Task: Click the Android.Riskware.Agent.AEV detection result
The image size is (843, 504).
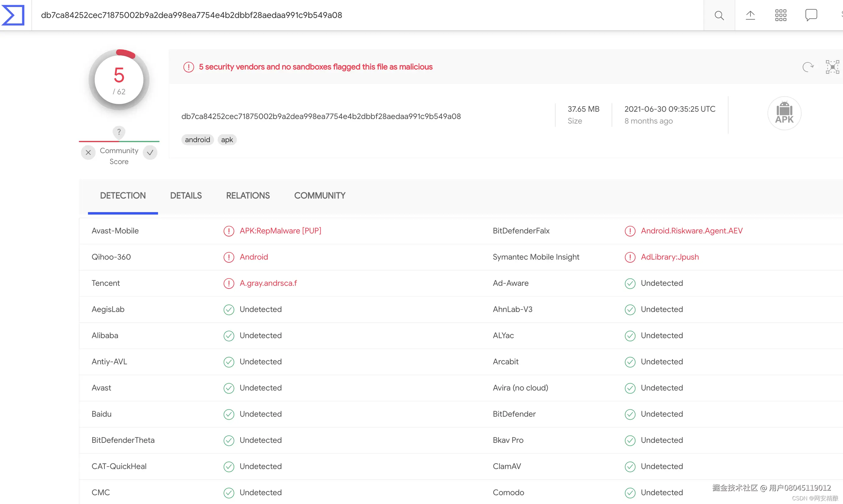Action: pos(691,231)
